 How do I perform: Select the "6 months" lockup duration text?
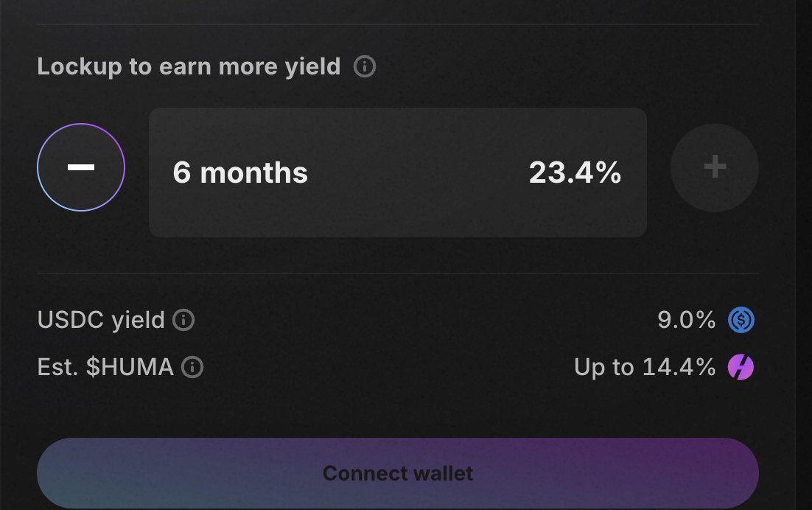click(x=240, y=172)
